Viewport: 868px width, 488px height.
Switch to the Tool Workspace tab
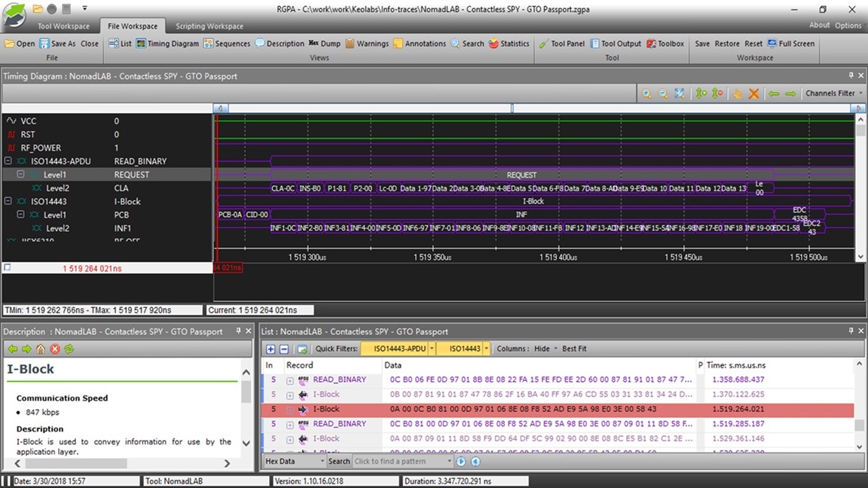pyautogui.click(x=63, y=26)
